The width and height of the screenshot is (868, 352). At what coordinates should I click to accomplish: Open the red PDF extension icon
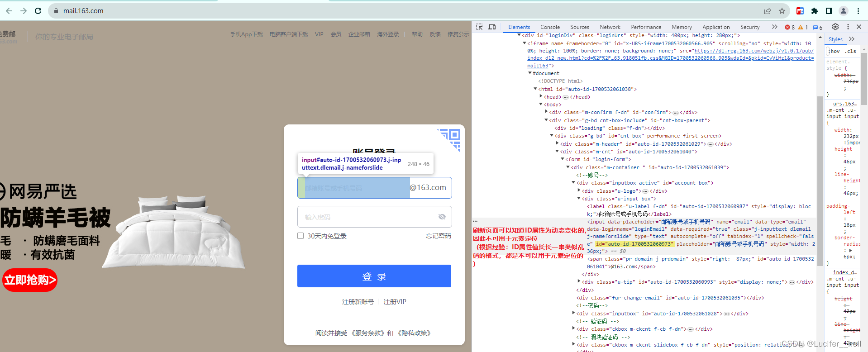coord(800,11)
